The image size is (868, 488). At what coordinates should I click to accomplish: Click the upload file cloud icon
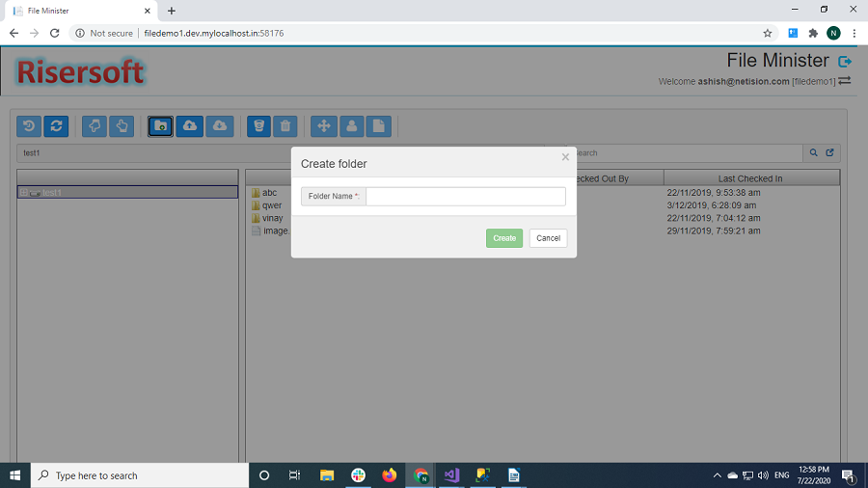click(x=190, y=126)
